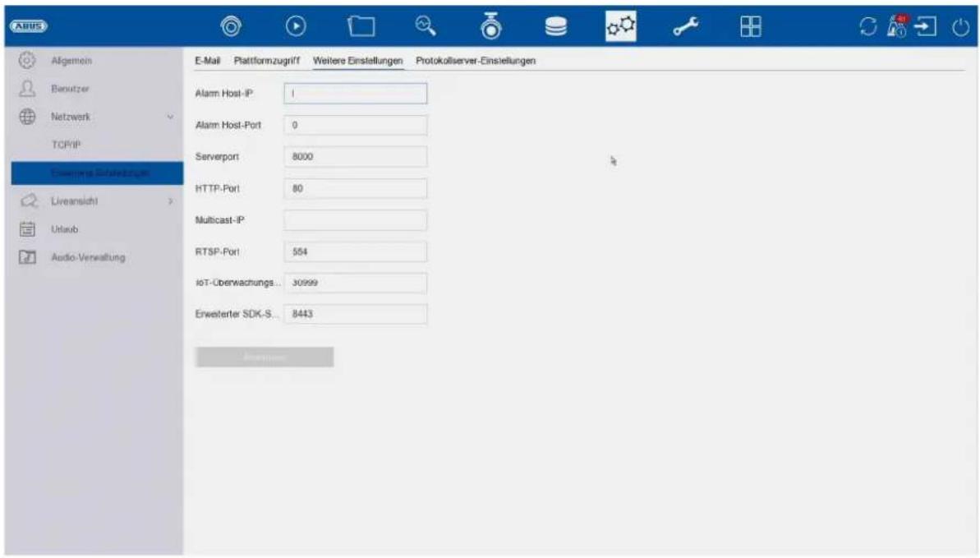Click the Alarm Host-IP input field

click(x=356, y=93)
